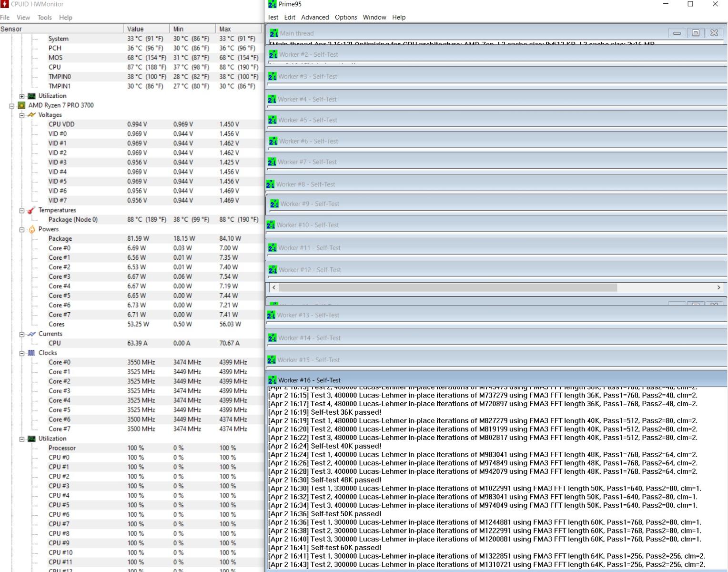Collapse the Voltages section
This screenshot has width=728, height=572.
click(x=22, y=115)
